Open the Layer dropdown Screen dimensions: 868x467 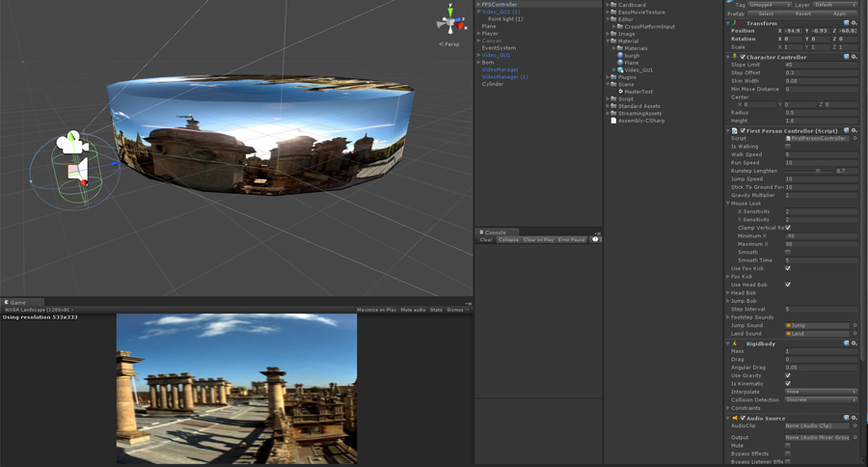click(x=835, y=5)
